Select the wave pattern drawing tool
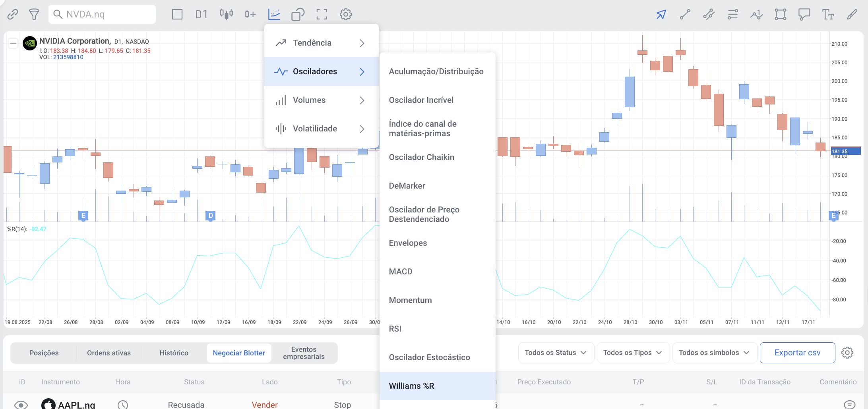 (x=756, y=14)
